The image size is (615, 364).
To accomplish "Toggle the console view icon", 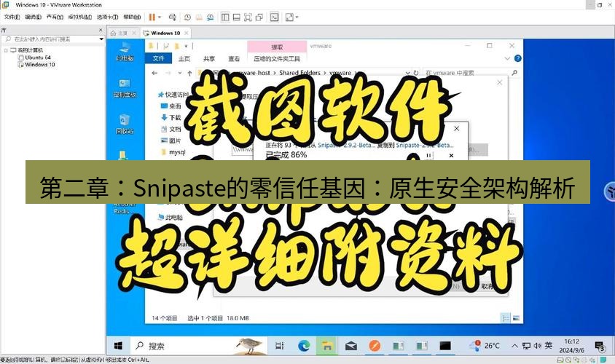I will (x=275, y=17).
